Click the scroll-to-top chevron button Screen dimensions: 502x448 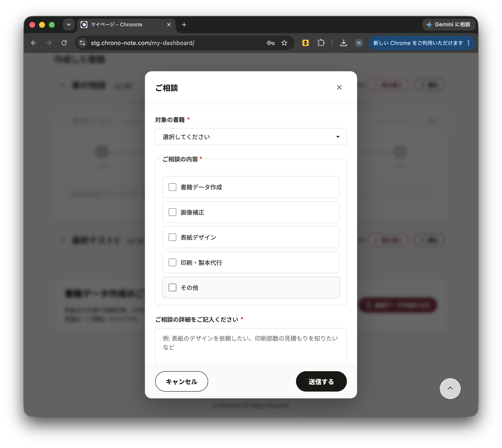pos(450,388)
